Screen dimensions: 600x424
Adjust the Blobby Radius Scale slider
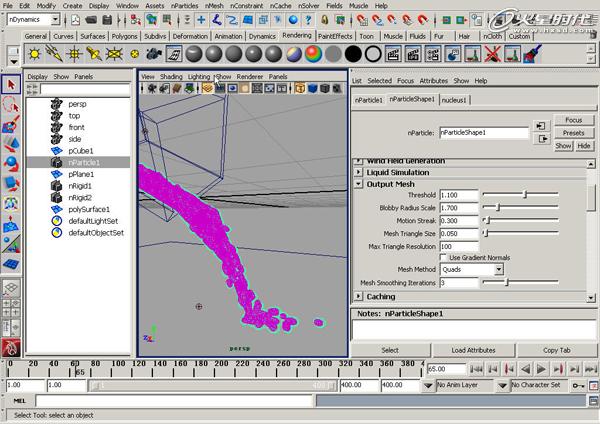[498, 207]
